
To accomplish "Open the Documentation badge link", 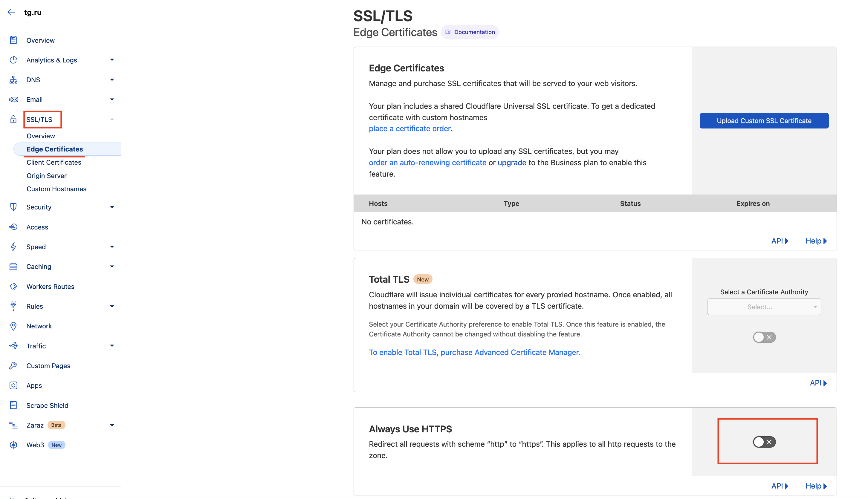I will (470, 32).
